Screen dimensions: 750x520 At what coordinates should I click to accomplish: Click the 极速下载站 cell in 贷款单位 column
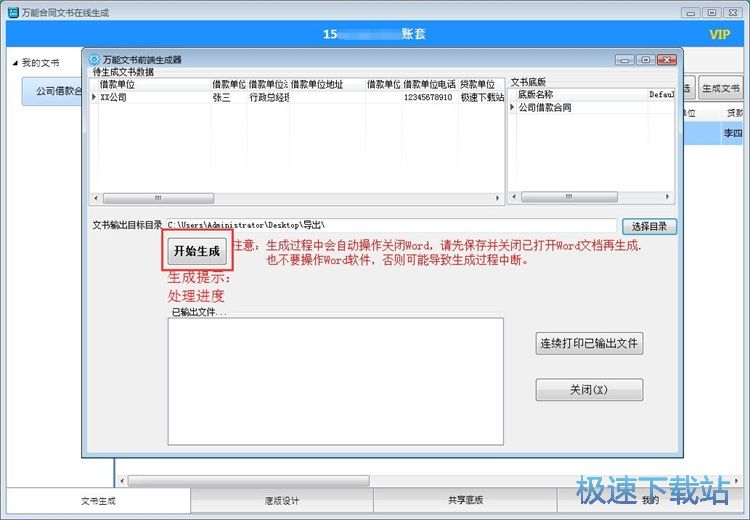pyautogui.click(x=482, y=97)
